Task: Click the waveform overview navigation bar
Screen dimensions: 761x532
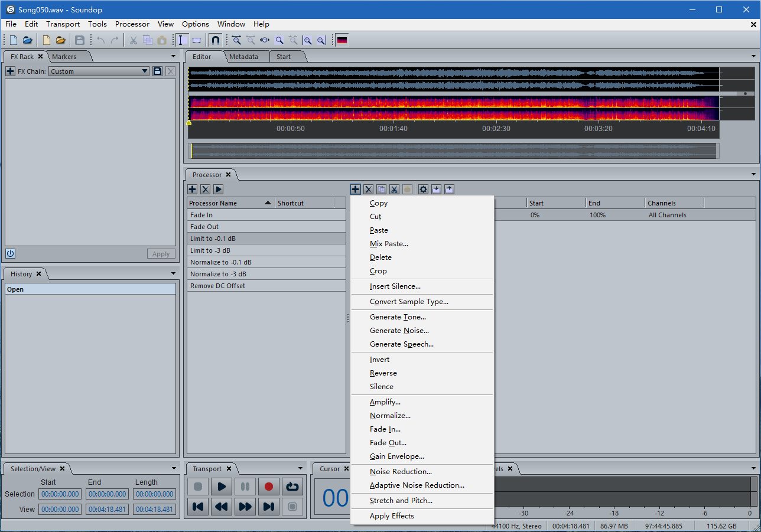Action: [x=453, y=151]
